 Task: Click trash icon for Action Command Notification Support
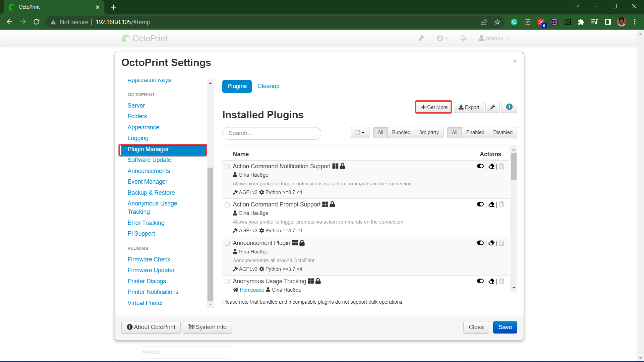[x=502, y=166]
